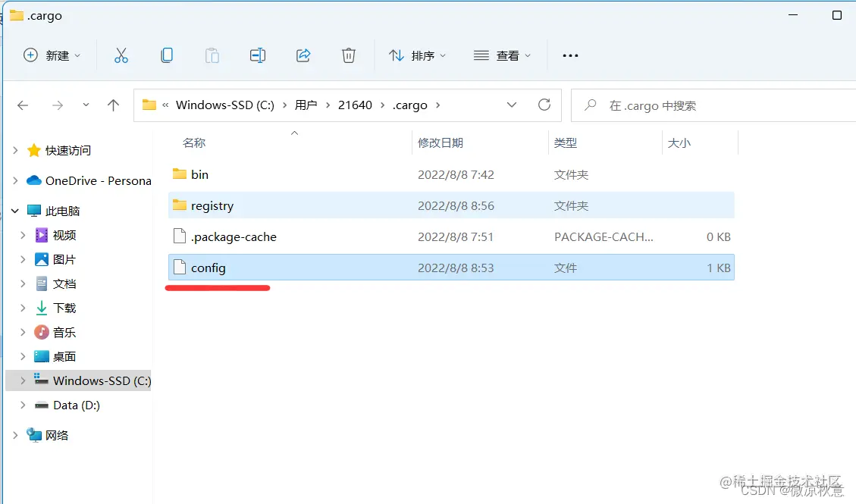Image resolution: width=856 pixels, height=504 pixels.
Task: Go forward with the right arrow
Action: pos(58,105)
